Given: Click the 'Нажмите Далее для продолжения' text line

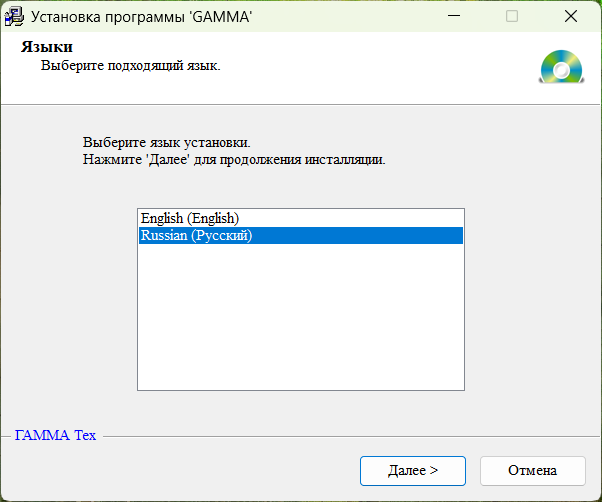Looking at the screenshot, I should click(234, 159).
